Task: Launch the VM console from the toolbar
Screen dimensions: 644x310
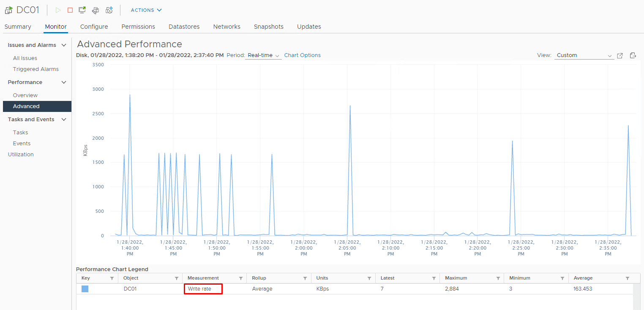Action: [x=82, y=10]
